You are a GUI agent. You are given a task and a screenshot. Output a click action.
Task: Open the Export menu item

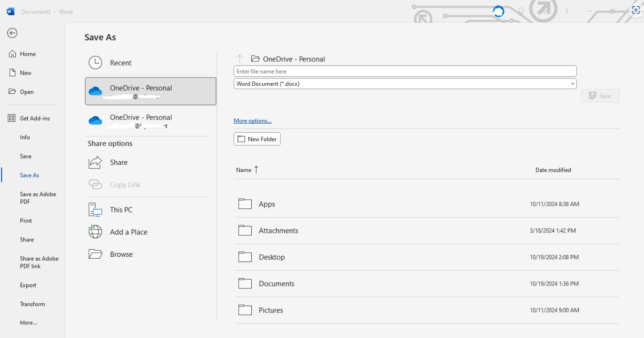click(x=28, y=285)
